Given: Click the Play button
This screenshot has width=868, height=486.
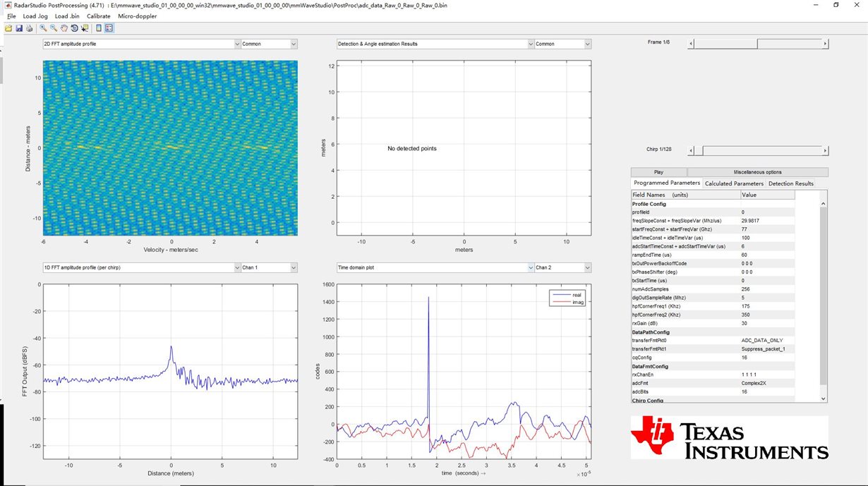Looking at the screenshot, I should click(658, 172).
